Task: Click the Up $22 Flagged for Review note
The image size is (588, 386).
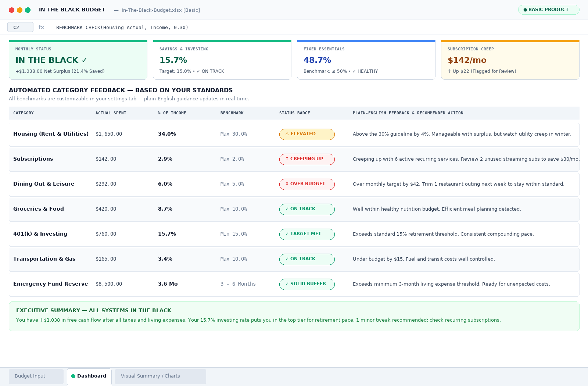Action: point(482,71)
